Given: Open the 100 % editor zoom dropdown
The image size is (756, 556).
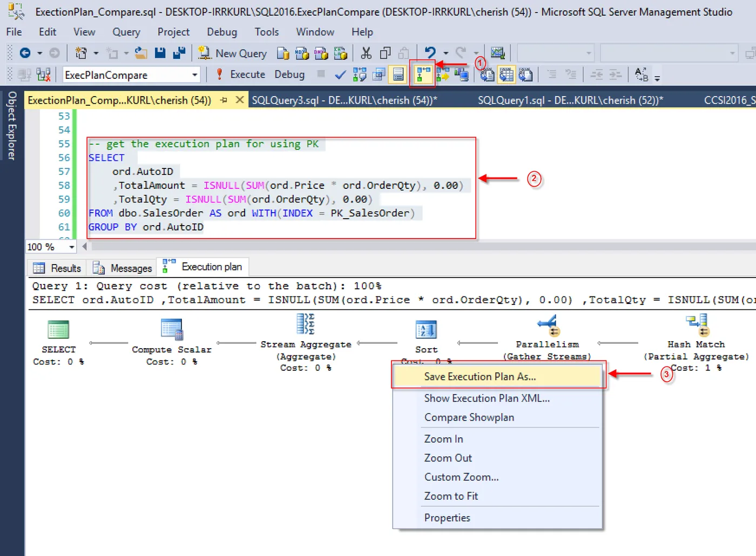Looking at the screenshot, I should click(71, 247).
